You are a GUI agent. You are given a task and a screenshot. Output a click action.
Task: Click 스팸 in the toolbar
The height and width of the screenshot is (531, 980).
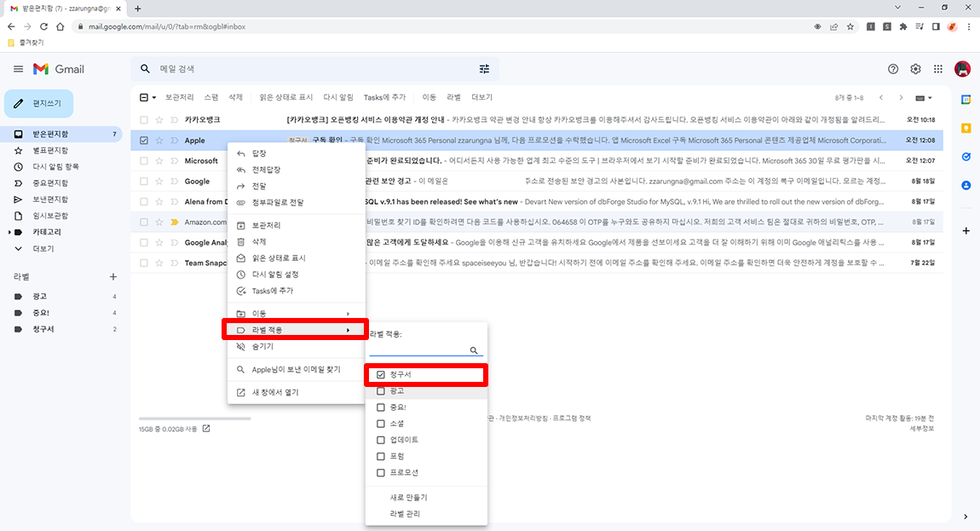211,97
